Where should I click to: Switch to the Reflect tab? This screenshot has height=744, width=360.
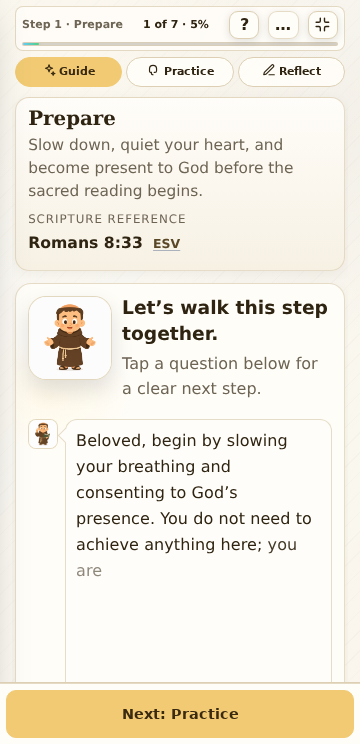[291, 72]
